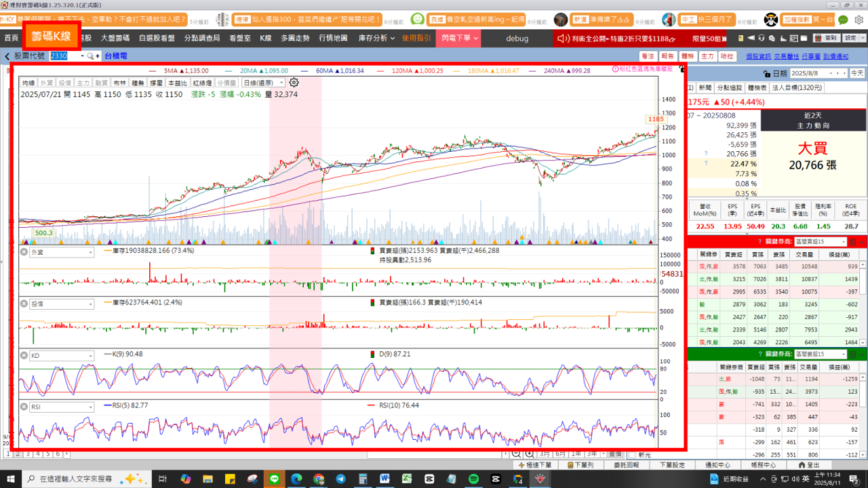This screenshot has width=868, height=488.
Task: Click the 體檢 button
Action: pos(688,56)
